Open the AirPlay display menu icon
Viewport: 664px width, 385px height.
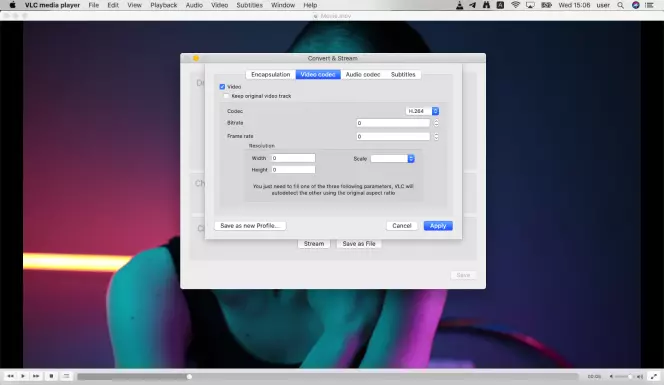pos(530,5)
